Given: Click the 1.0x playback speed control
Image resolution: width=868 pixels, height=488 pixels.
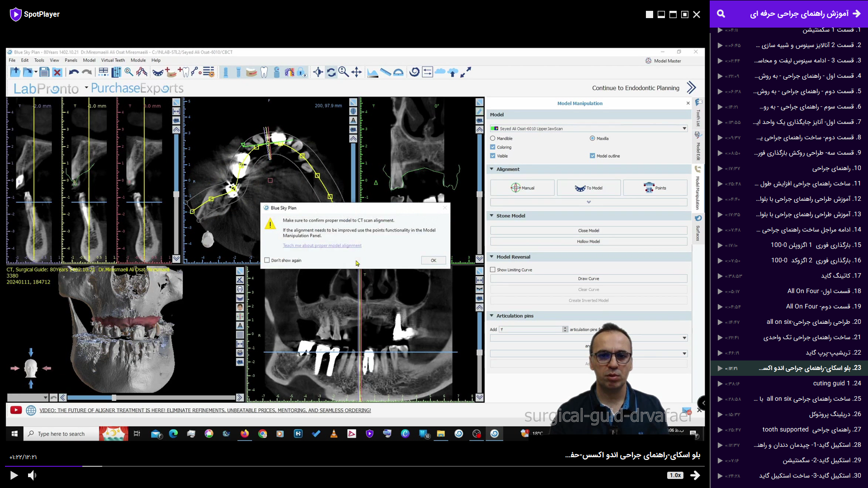Looking at the screenshot, I should click(x=675, y=475).
